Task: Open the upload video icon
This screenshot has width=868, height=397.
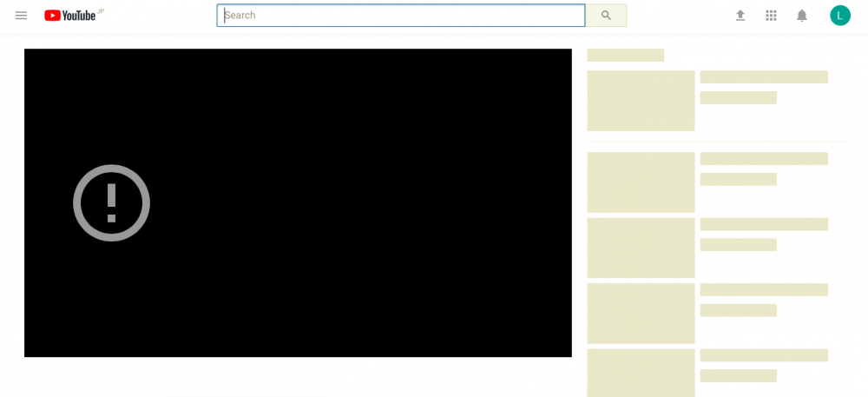Action: [740, 16]
